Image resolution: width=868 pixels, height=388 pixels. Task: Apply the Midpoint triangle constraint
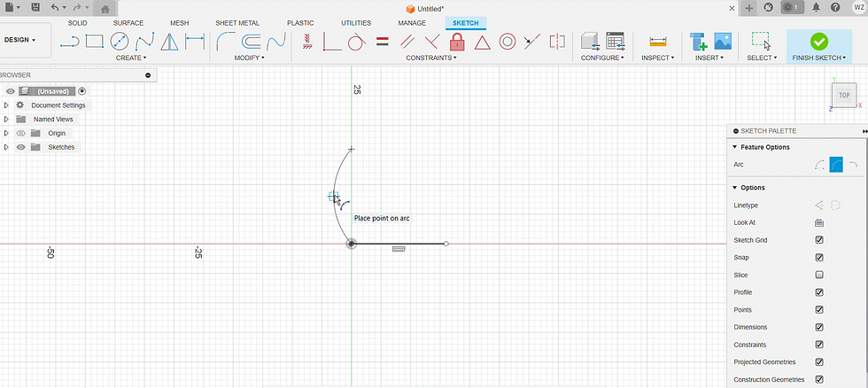(482, 42)
